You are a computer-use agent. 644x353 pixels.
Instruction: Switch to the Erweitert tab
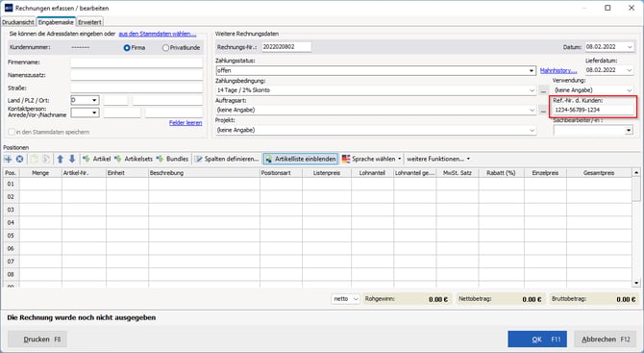click(x=90, y=22)
